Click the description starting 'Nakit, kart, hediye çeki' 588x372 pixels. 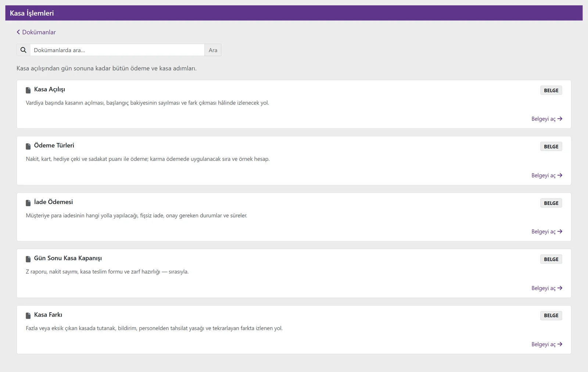click(x=148, y=159)
